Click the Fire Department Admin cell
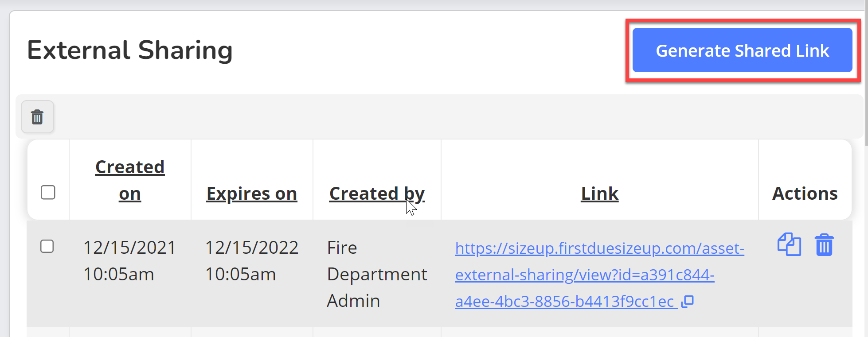 [377, 274]
